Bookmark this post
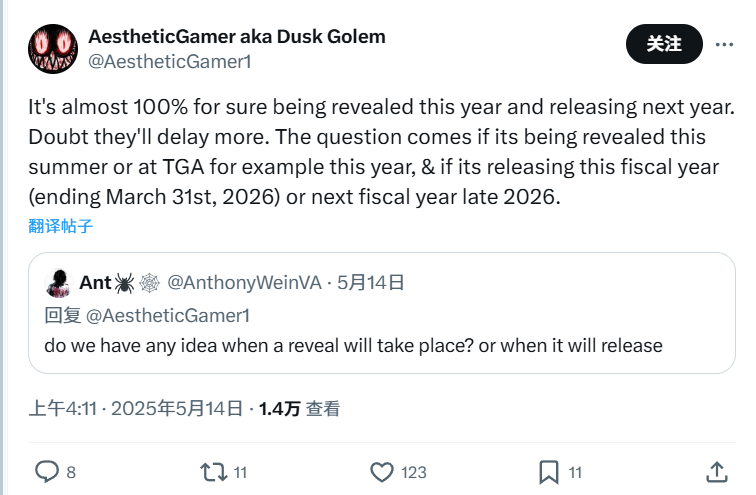Screen dimensions: 756x495 (549, 472)
